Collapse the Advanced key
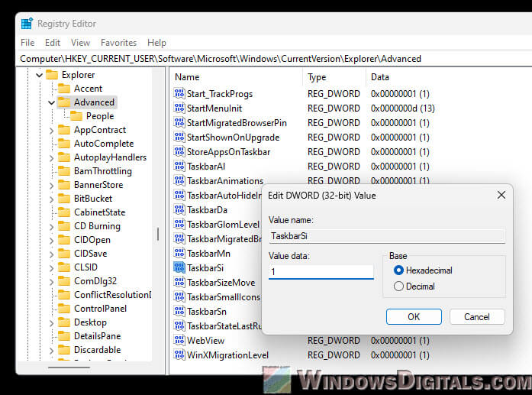532x395 pixels. pos(52,102)
